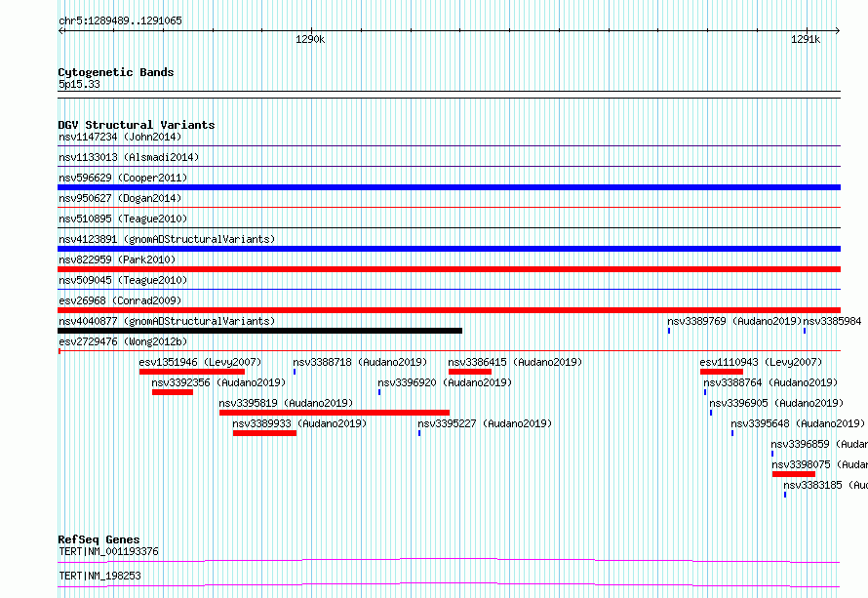Click the nsv3383185 blue marker
This screenshot has height=598, width=868.
point(785,495)
